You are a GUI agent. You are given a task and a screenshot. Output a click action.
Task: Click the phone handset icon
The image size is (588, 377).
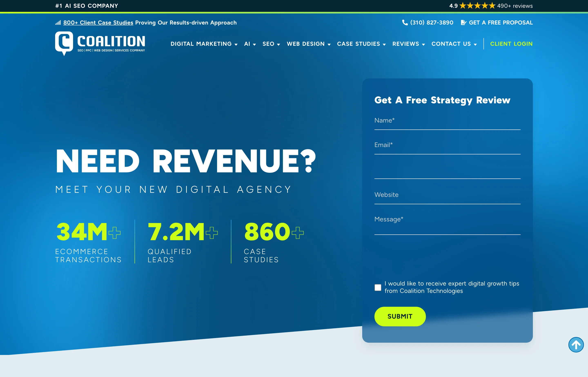click(405, 22)
